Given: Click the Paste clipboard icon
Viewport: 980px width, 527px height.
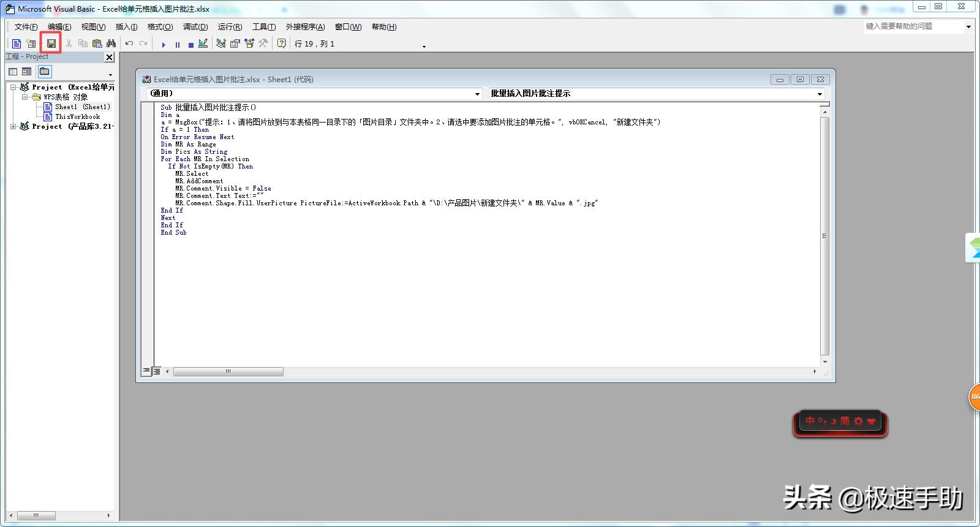Looking at the screenshot, I should click(97, 44).
